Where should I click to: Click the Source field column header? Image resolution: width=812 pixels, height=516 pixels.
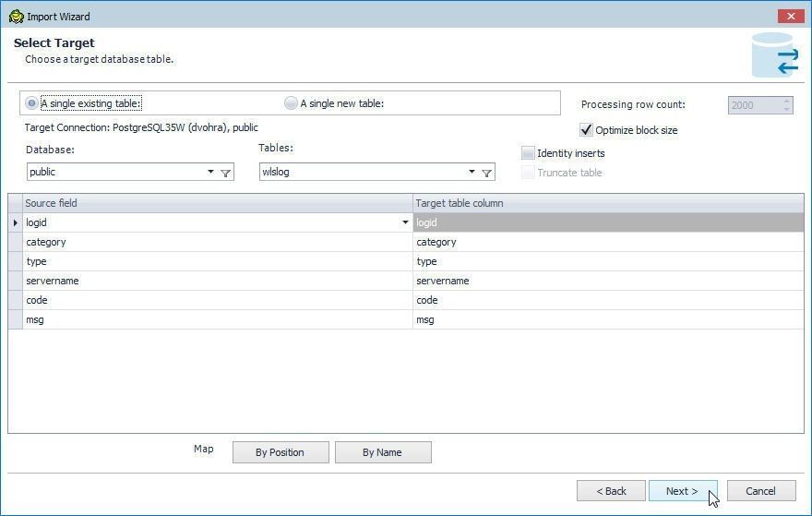(x=218, y=203)
